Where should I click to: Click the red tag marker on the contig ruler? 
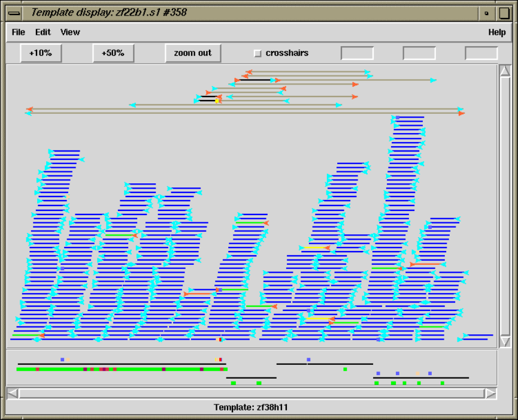[220, 359]
